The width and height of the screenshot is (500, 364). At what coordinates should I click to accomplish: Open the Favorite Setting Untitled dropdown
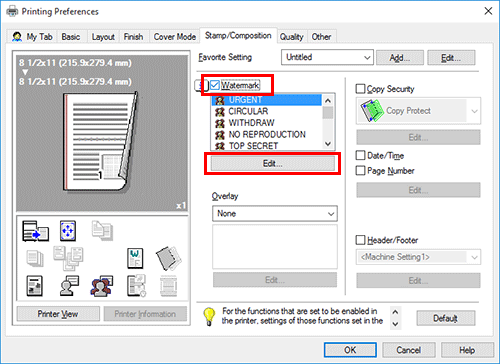point(327,57)
